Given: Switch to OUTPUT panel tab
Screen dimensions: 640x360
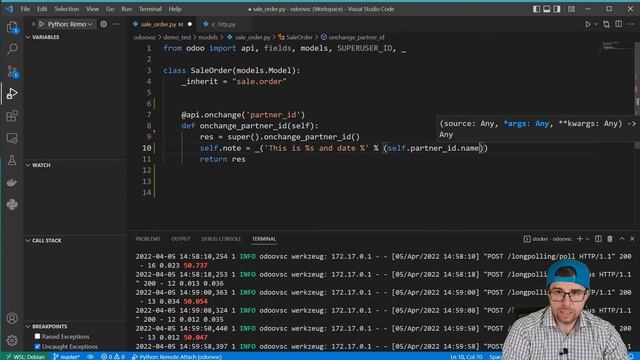Looking at the screenshot, I should [x=181, y=239].
